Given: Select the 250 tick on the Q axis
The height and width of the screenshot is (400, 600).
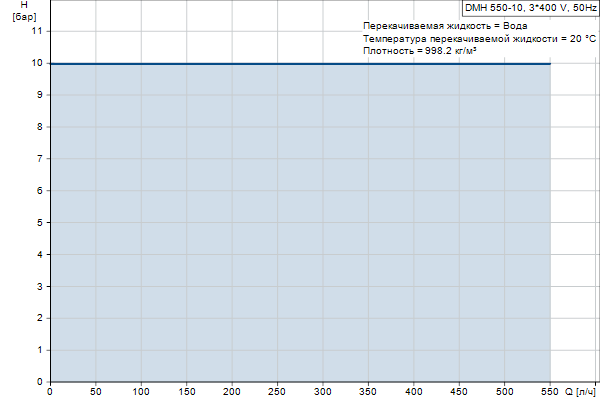Looking at the screenshot, I should [x=278, y=392].
